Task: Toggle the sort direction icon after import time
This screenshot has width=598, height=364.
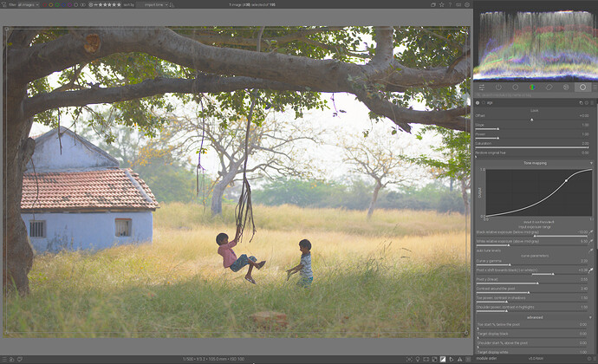Action: point(172,4)
